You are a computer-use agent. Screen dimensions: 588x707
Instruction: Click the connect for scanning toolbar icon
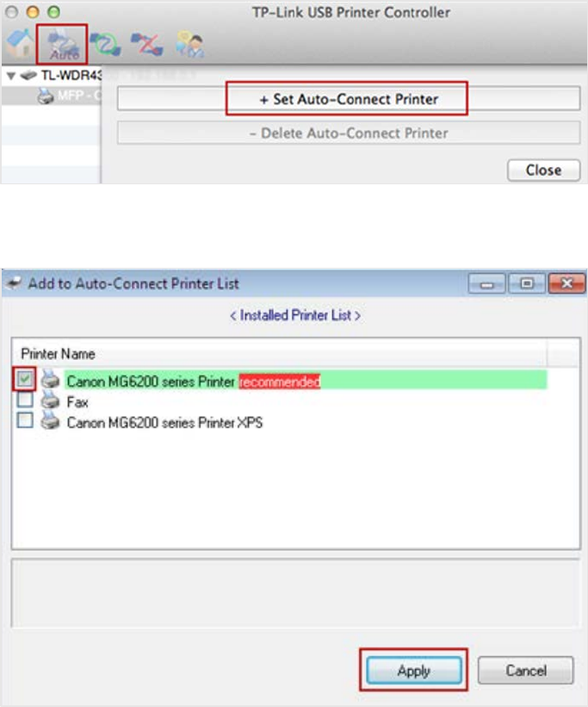pyautogui.click(x=106, y=44)
